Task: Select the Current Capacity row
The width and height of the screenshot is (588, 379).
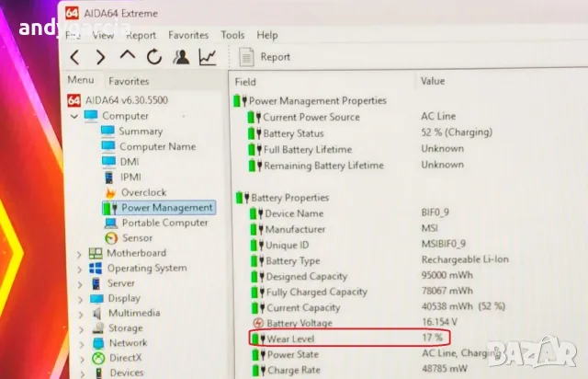Action: [379, 307]
